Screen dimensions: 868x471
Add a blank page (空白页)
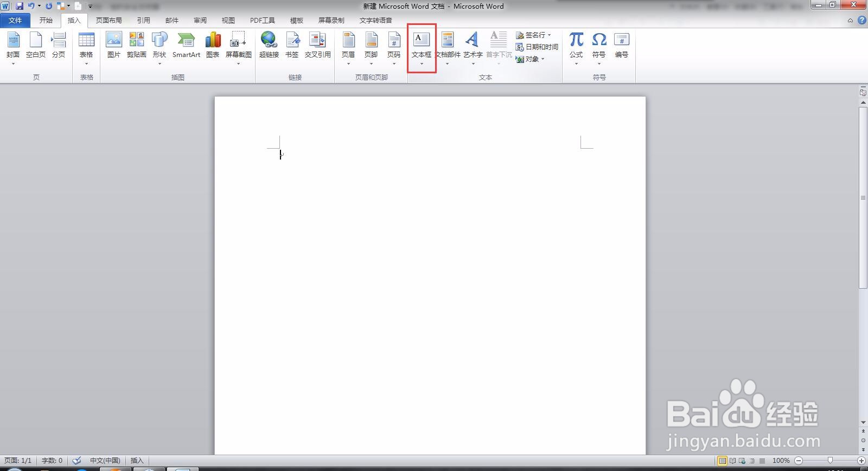(36, 46)
